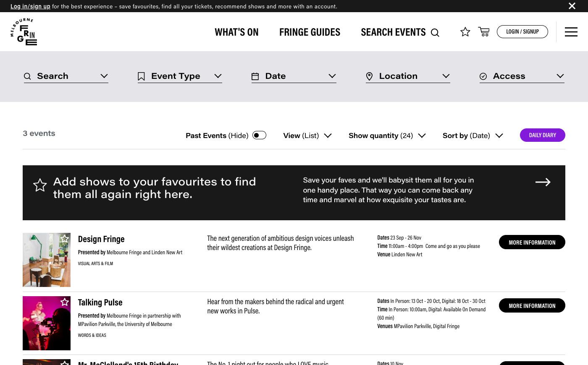Open the Design Fringe event title
This screenshot has height=365, width=588.
coord(101,239)
